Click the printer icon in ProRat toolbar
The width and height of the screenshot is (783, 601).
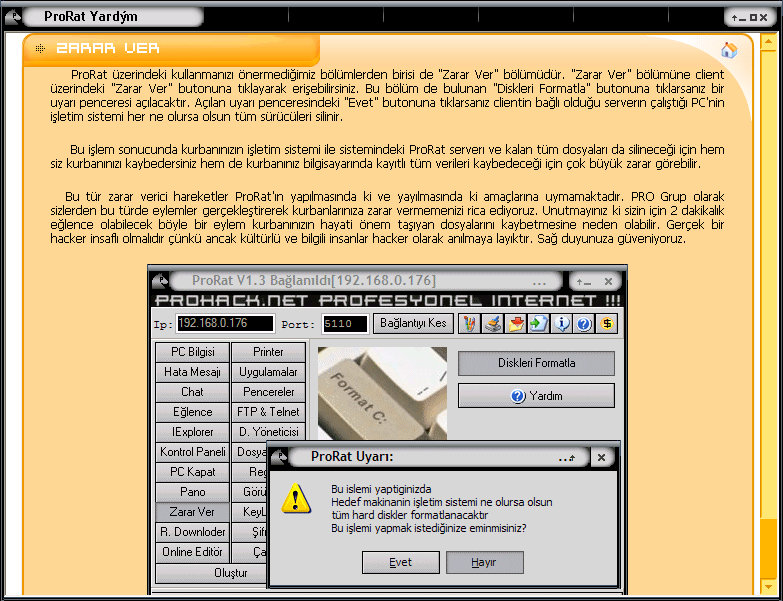[493, 323]
